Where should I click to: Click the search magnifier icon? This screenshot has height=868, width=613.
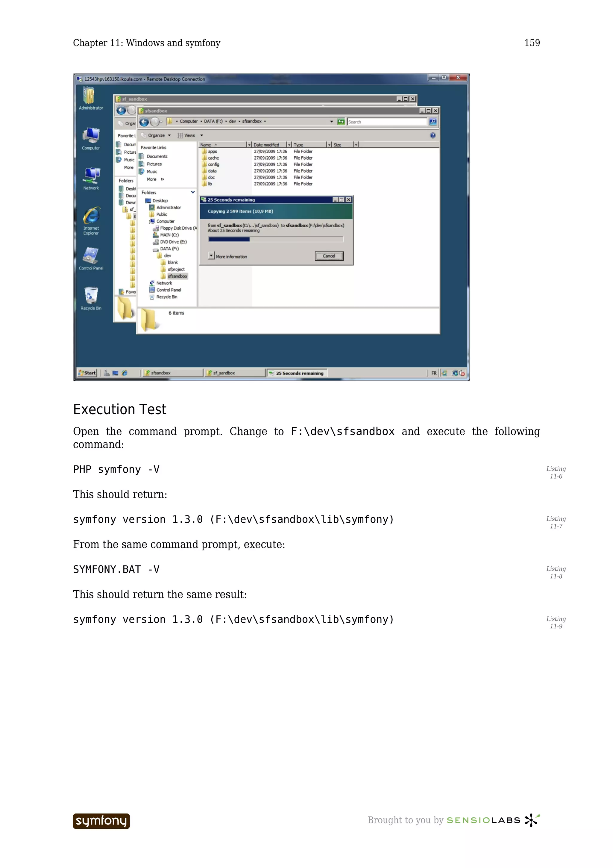pyautogui.click(x=433, y=121)
